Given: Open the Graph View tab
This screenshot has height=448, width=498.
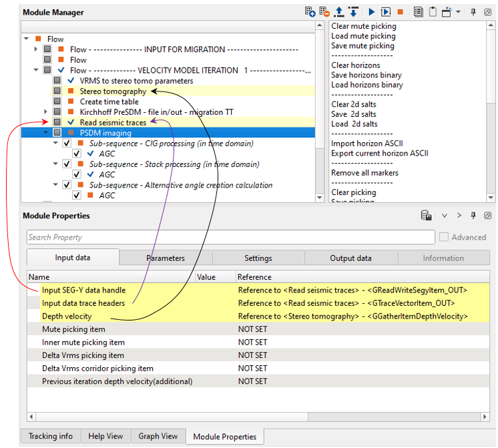Looking at the screenshot, I should pyautogui.click(x=158, y=437).
